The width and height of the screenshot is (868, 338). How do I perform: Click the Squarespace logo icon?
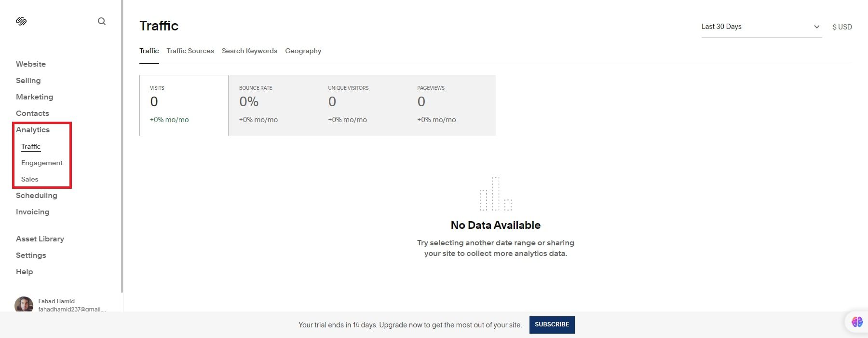tap(21, 21)
